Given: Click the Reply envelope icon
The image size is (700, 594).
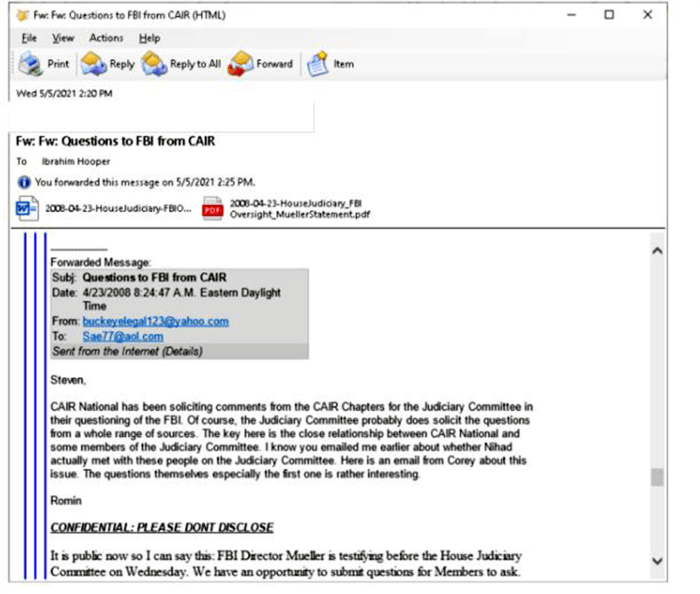Looking at the screenshot, I should coord(93,64).
